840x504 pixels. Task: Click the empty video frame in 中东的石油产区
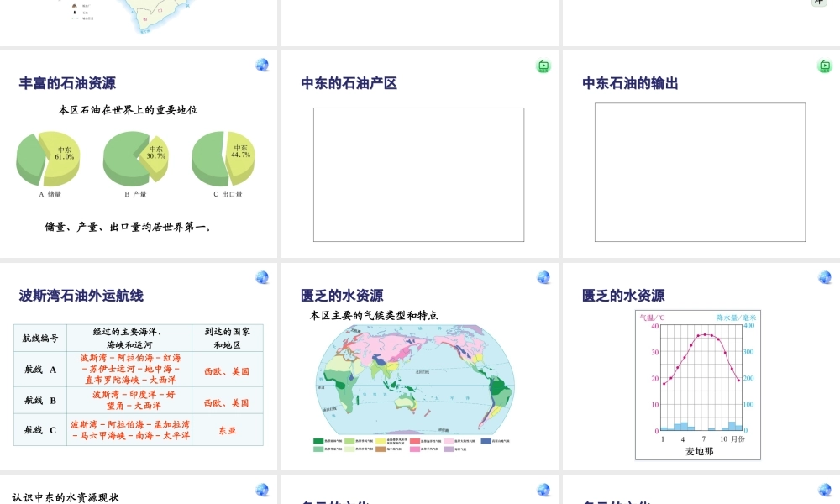(x=419, y=175)
